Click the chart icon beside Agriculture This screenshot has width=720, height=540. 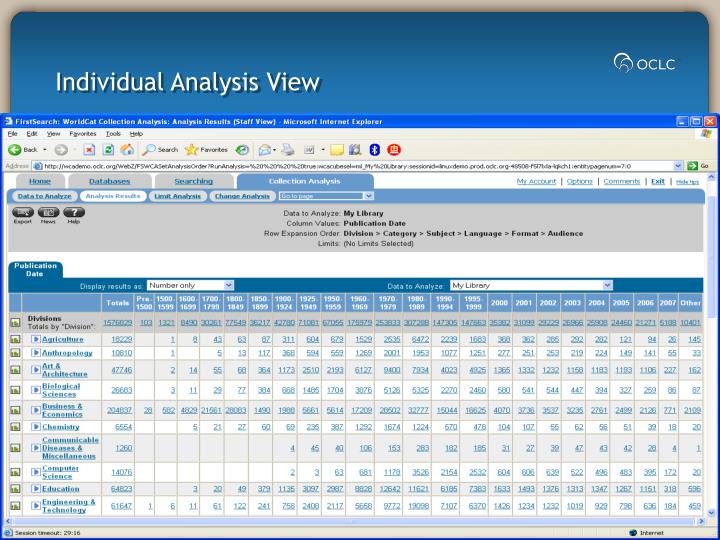15,339
